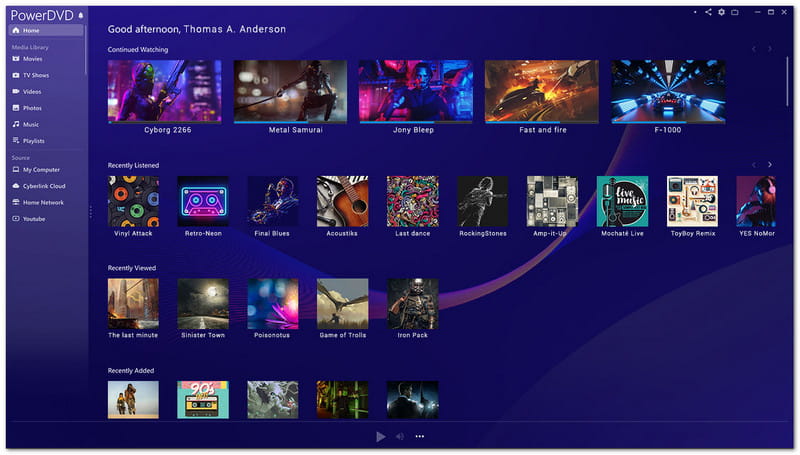Switch to TV mode icon
Image resolution: width=800 pixels, height=455 pixels.
[734, 12]
